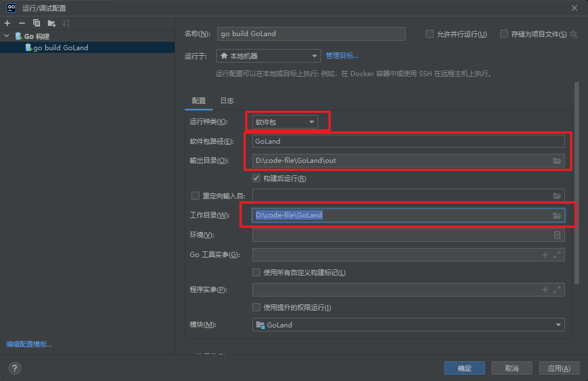Switch to the logs tab
This screenshot has height=381, width=588.
click(x=227, y=100)
